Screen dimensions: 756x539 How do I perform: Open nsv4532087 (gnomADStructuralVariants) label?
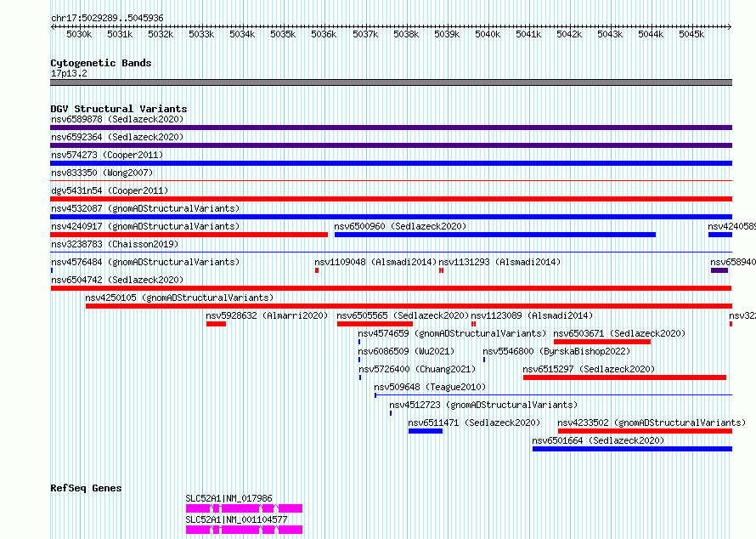click(x=145, y=208)
